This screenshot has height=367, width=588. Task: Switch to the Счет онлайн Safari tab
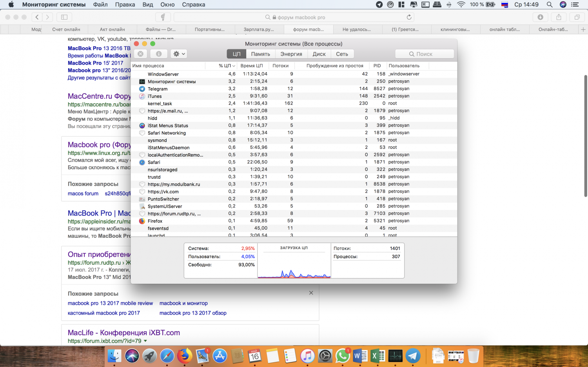(66, 29)
